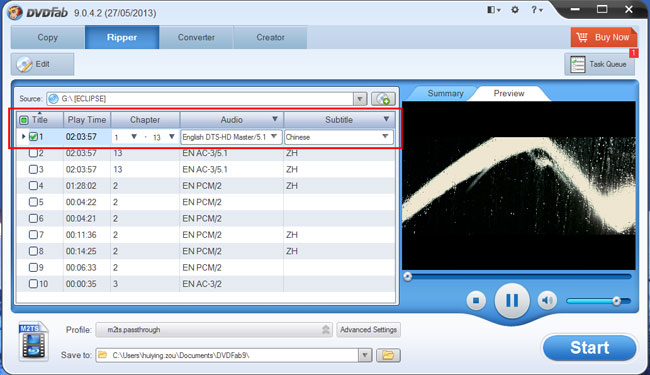Switch to the Creator tab
The height and width of the screenshot is (375, 650).
tap(270, 37)
